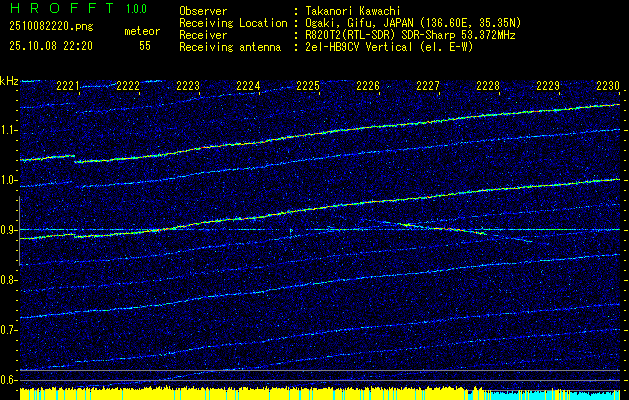
Task: Click the meteor label
Action: (x=142, y=31)
